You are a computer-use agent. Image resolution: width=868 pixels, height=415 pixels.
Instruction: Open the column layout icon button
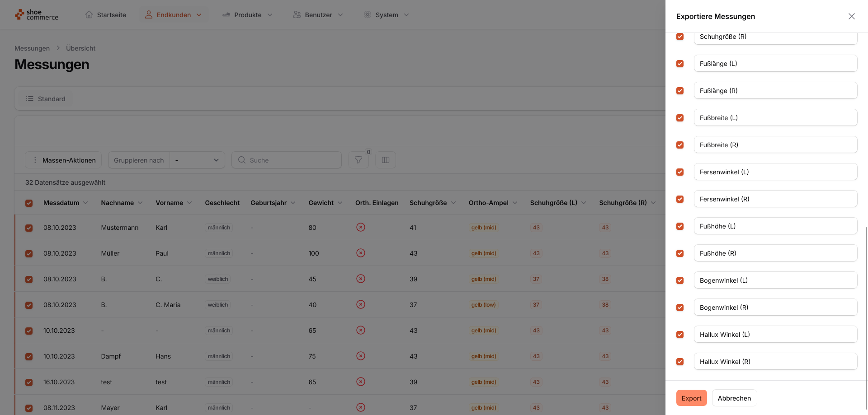tap(386, 160)
